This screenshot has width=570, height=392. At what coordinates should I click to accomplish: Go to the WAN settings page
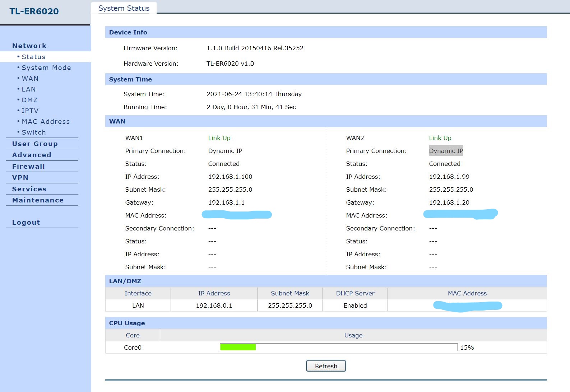click(30, 79)
